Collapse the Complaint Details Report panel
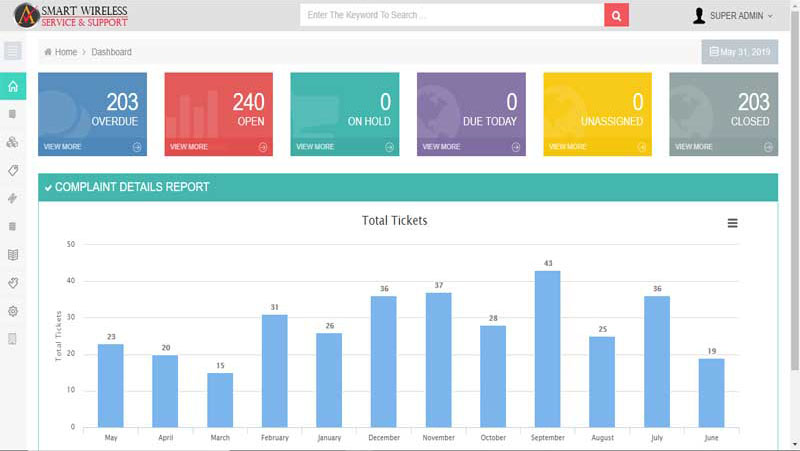800x451 pixels. 48,188
